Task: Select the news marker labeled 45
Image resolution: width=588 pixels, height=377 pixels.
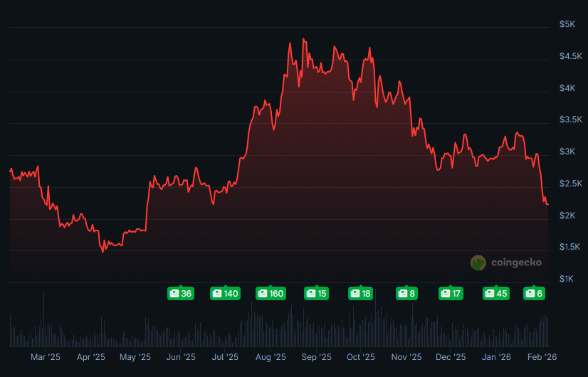Action: pos(495,293)
